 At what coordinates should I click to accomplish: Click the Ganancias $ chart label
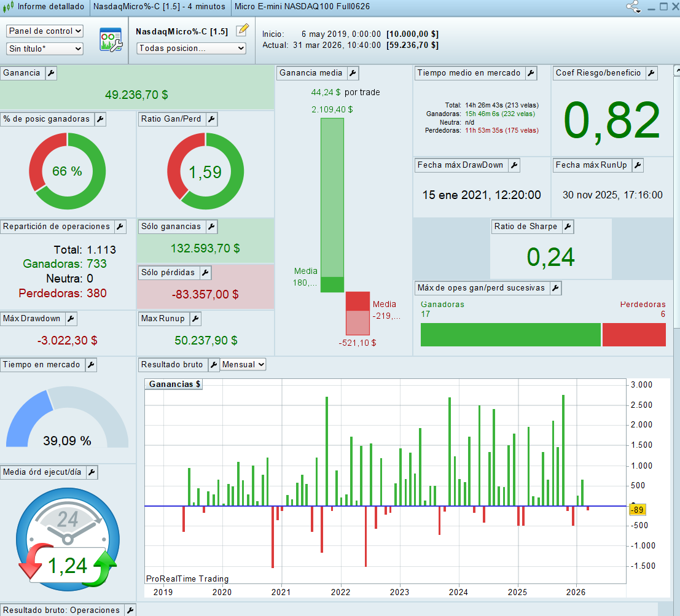tap(174, 384)
